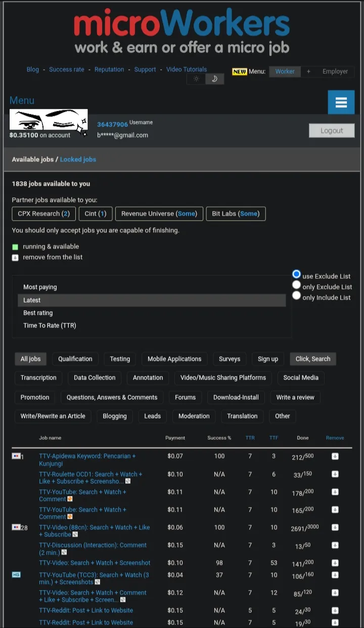Viewport: 364px width, 628px height.
Task: Filter by Video/Music Sharing Platforms
Action: tap(223, 378)
